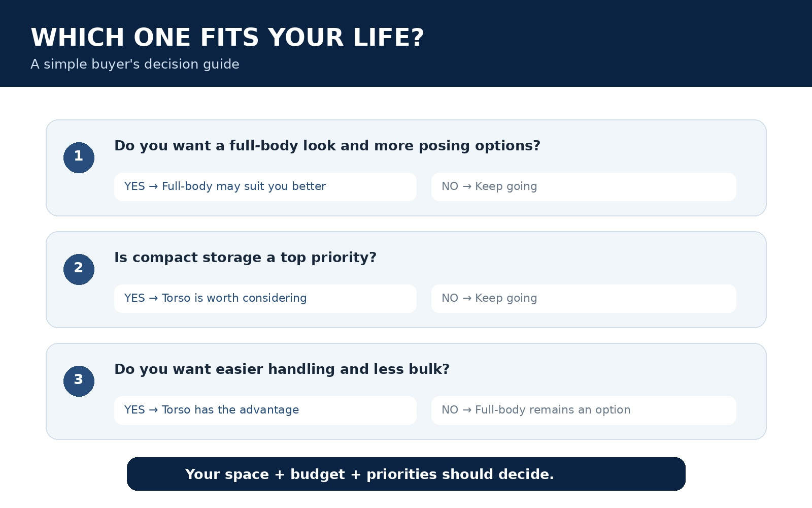Click the WHICH ONE FITS YOUR LIFE title

click(227, 38)
